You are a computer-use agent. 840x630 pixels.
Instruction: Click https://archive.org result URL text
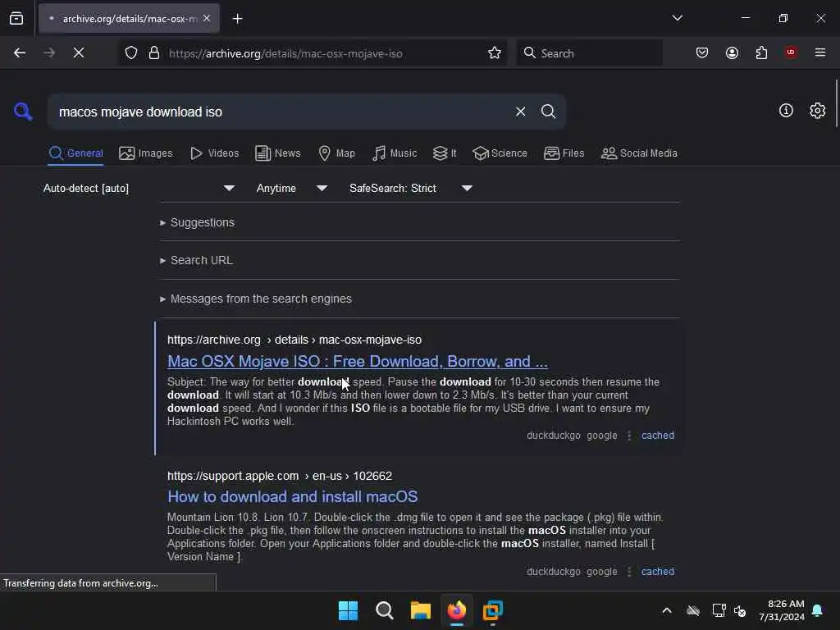pyautogui.click(x=294, y=340)
